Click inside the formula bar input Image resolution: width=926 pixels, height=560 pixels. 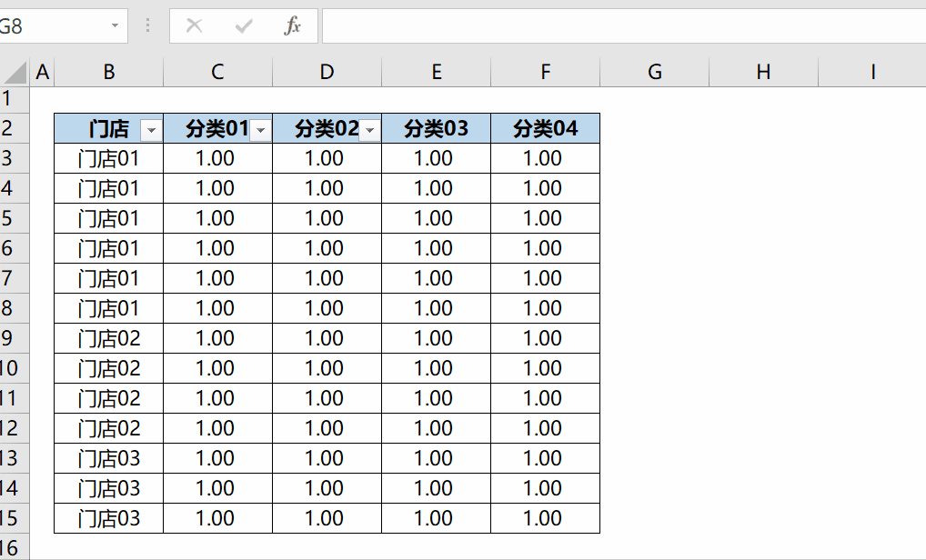coord(624,26)
